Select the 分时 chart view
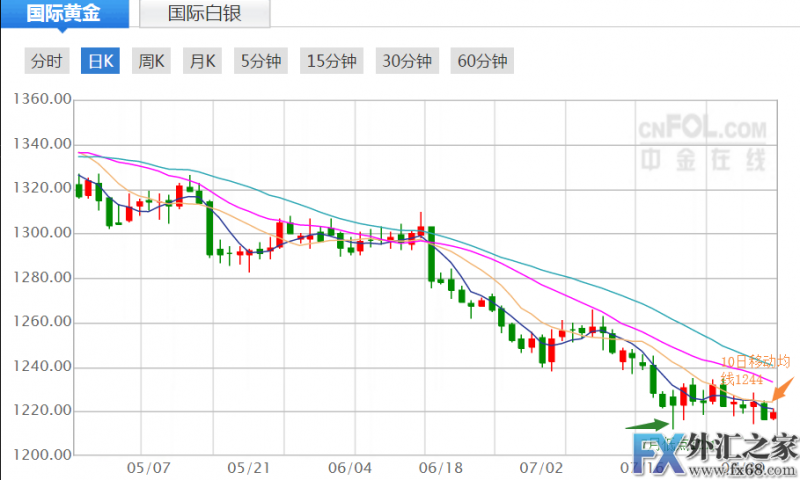 click(x=47, y=61)
